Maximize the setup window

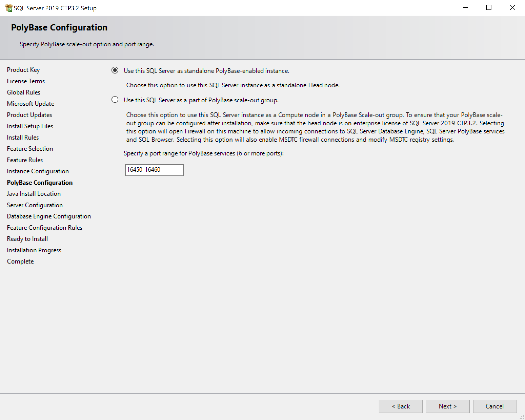pos(489,8)
